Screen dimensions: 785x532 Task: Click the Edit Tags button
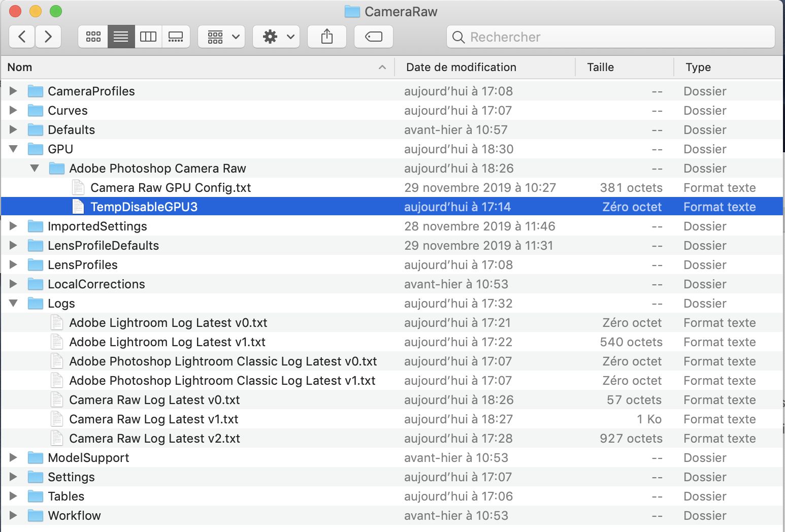374,37
